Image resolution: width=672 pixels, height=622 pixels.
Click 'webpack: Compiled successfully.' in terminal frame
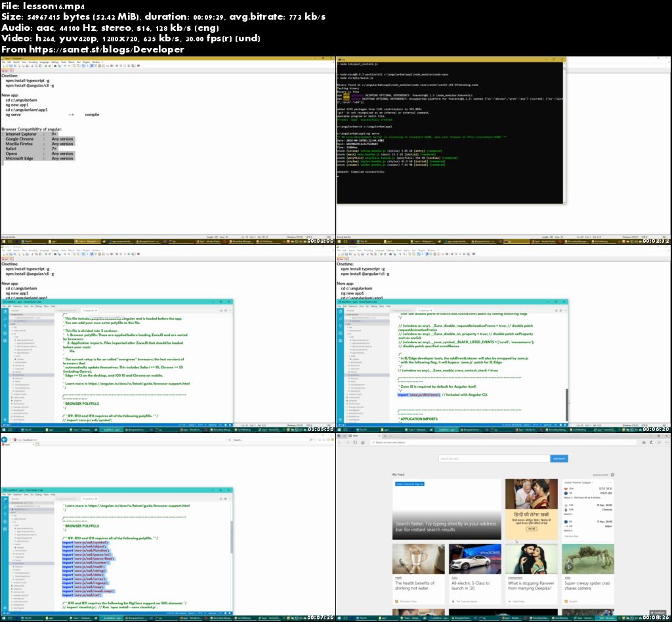[361, 172]
